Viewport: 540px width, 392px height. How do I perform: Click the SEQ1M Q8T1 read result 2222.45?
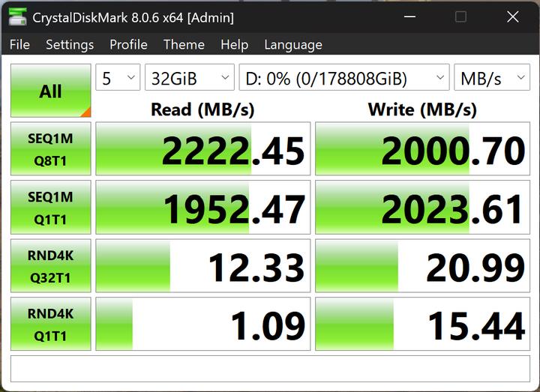[x=202, y=149]
